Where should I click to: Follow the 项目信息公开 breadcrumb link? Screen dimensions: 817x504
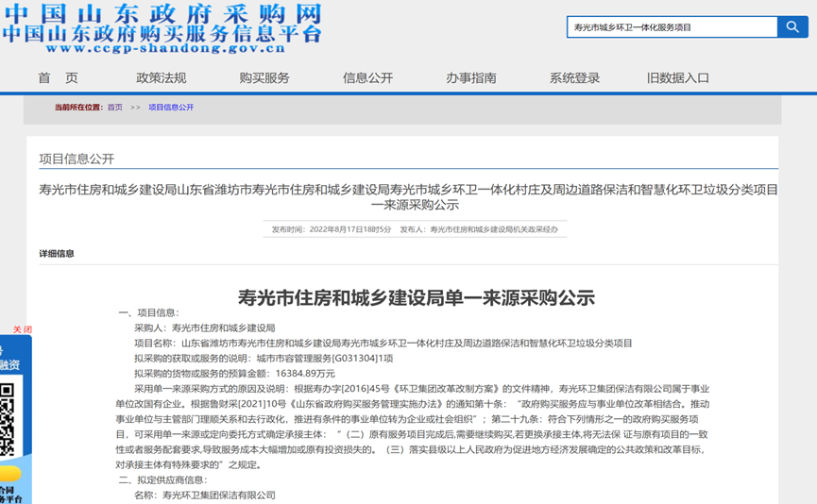pyautogui.click(x=171, y=108)
